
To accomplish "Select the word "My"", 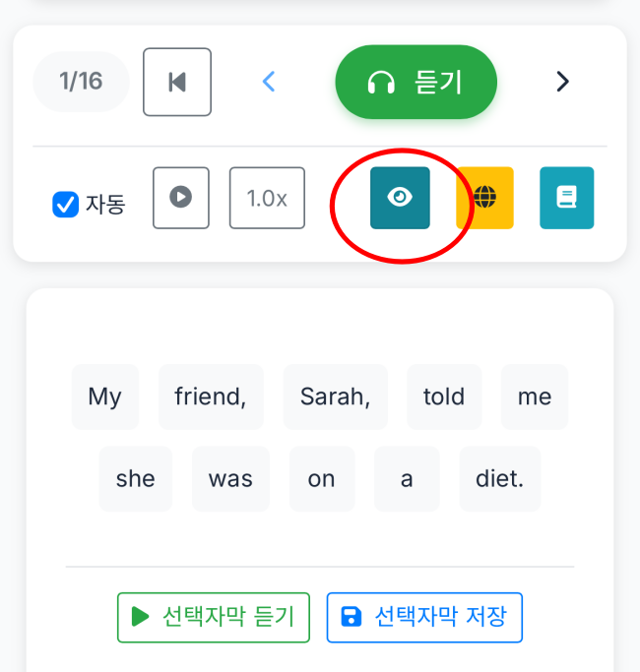I will [x=105, y=397].
